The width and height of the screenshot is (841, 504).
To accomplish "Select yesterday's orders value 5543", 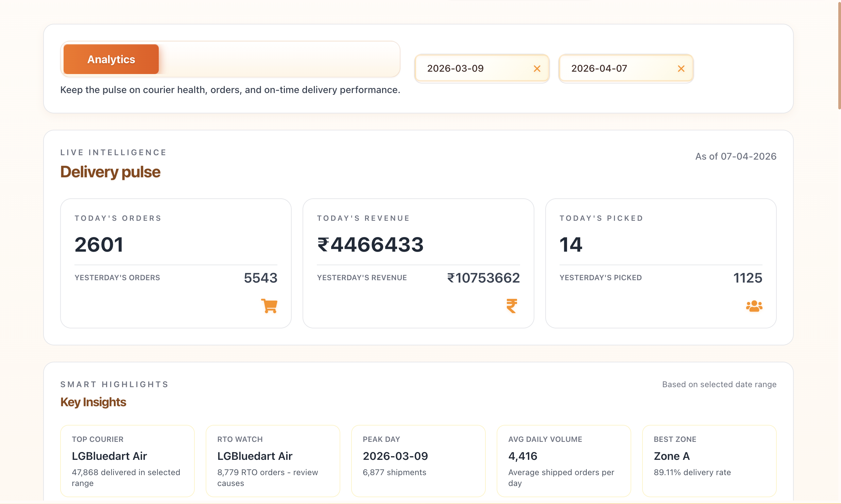I will (261, 278).
